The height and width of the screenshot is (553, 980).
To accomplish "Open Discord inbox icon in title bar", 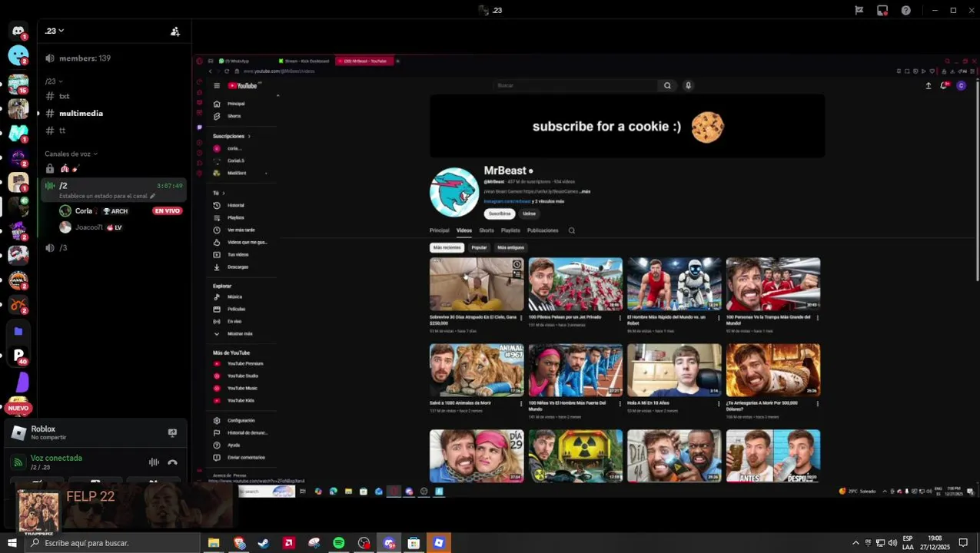I will pos(882,10).
